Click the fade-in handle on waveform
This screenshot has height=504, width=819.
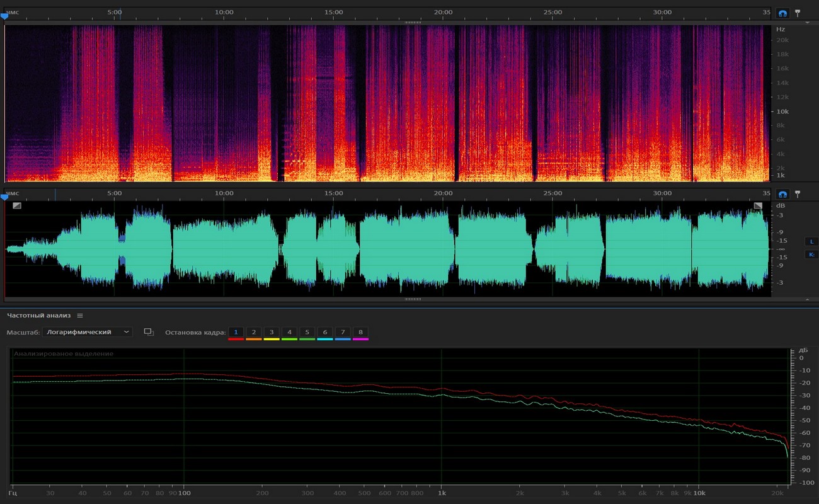coord(16,205)
